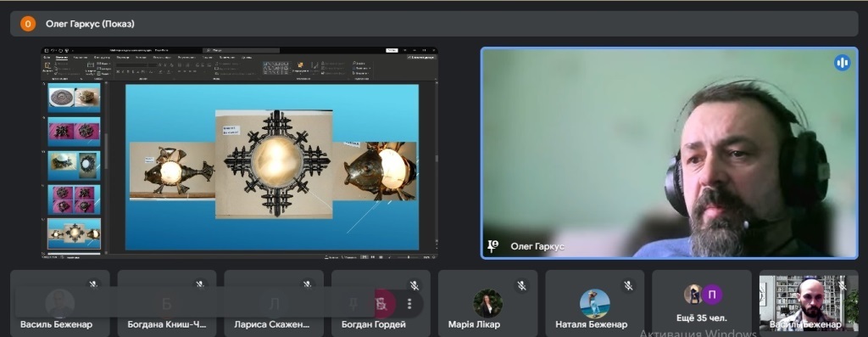Screen dimensions: 868x337
Task: Open the PowerPoint 'Главная' ribbon tab
Action: (x=61, y=57)
